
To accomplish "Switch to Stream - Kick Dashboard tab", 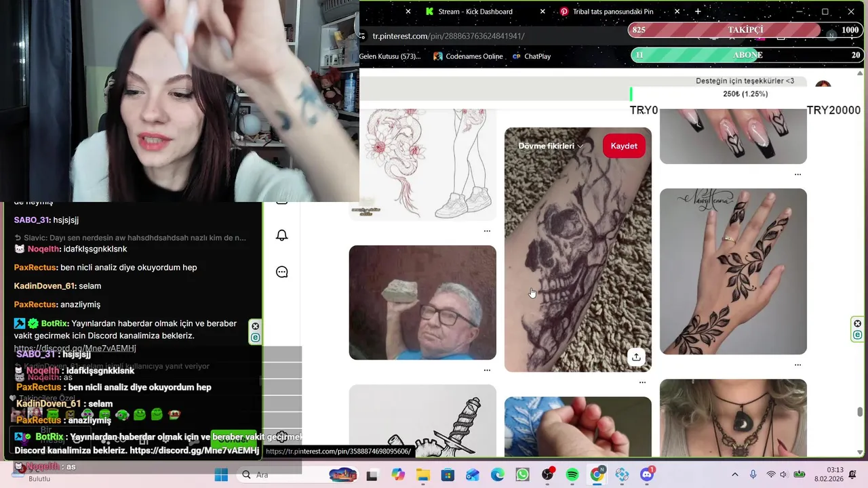I will pos(475,12).
